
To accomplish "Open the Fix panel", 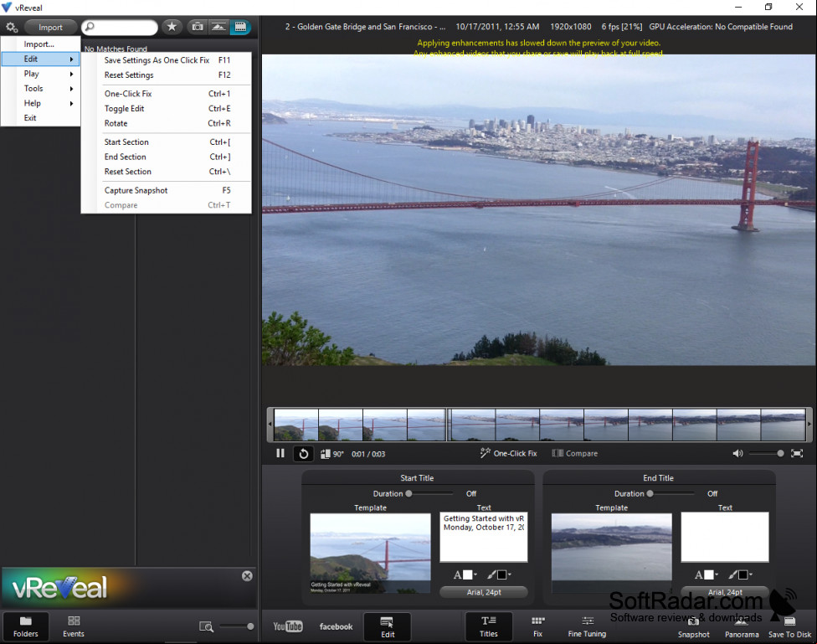I will (537, 626).
